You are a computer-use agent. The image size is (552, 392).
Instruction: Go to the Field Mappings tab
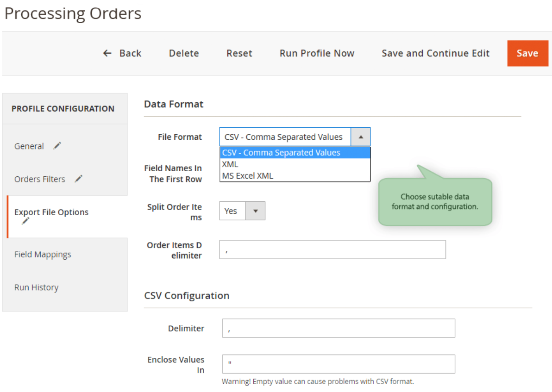click(43, 255)
